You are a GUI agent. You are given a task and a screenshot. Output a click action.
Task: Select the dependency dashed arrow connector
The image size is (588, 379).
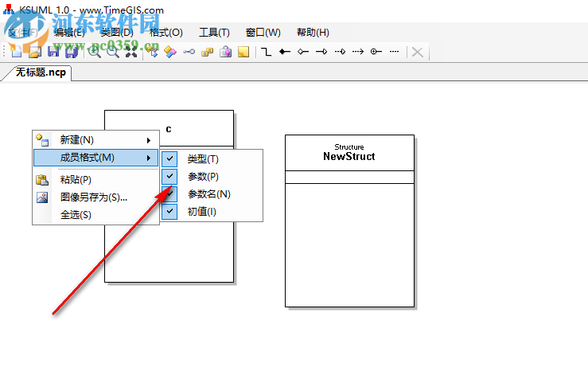358,52
